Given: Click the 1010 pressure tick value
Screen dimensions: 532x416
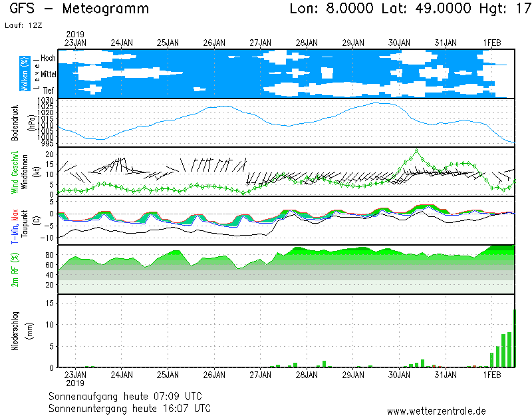Looking at the screenshot, I should tap(45, 125).
